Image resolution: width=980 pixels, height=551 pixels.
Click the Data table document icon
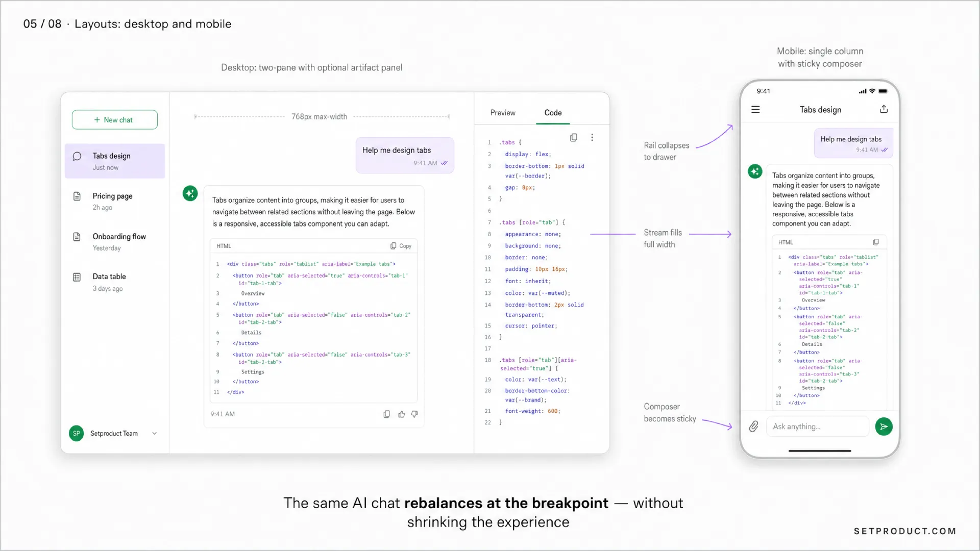click(77, 277)
